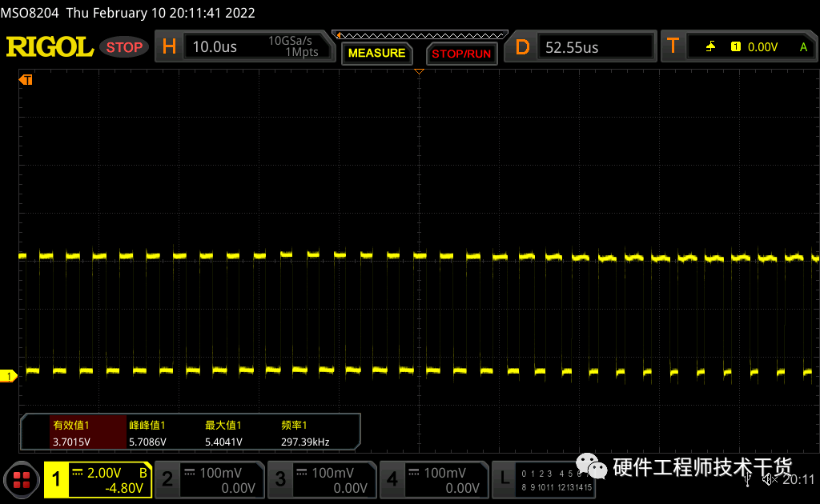The width and height of the screenshot is (820, 504).
Task: Select the trigger position triangle marker
Action: [419, 71]
